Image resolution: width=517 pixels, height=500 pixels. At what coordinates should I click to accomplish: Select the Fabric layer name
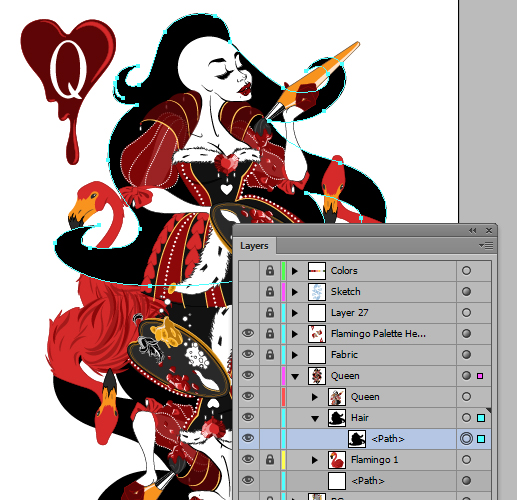(344, 355)
